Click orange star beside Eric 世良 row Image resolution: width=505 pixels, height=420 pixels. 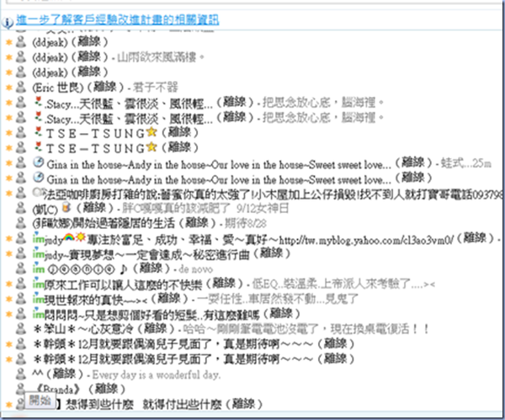[x=9, y=88]
